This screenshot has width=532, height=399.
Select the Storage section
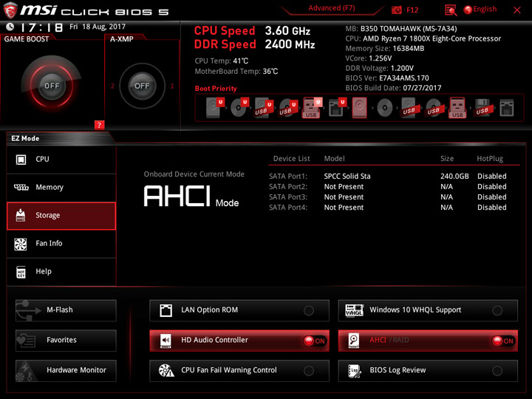[61, 216]
